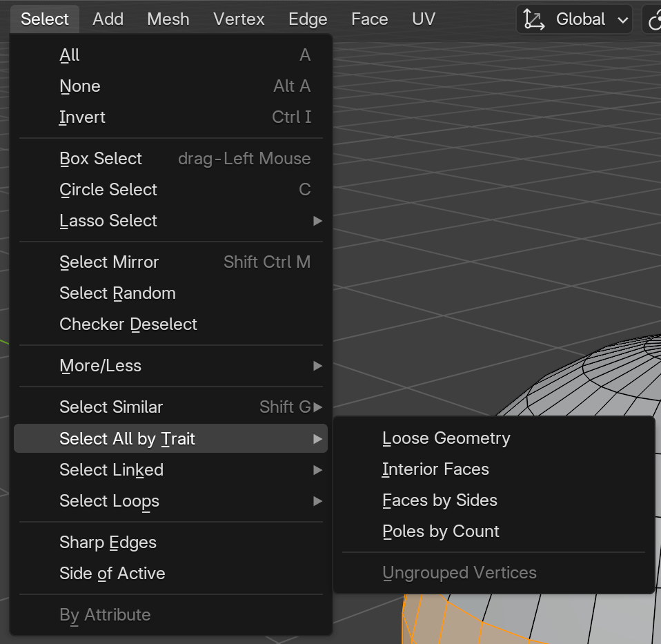
Task: Select Poles by Count in submenu
Action: 493,531
